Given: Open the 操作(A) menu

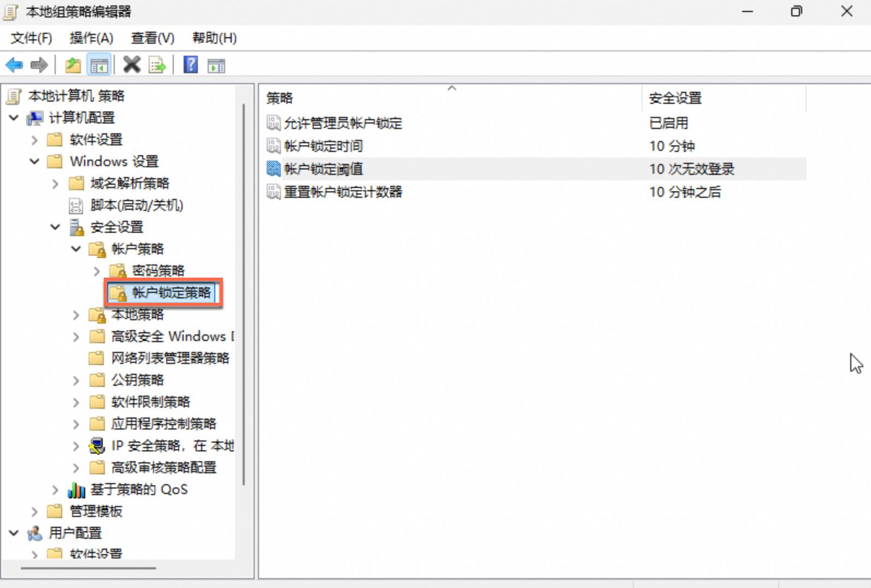Looking at the screenshot, I should [x=91, y=38].
